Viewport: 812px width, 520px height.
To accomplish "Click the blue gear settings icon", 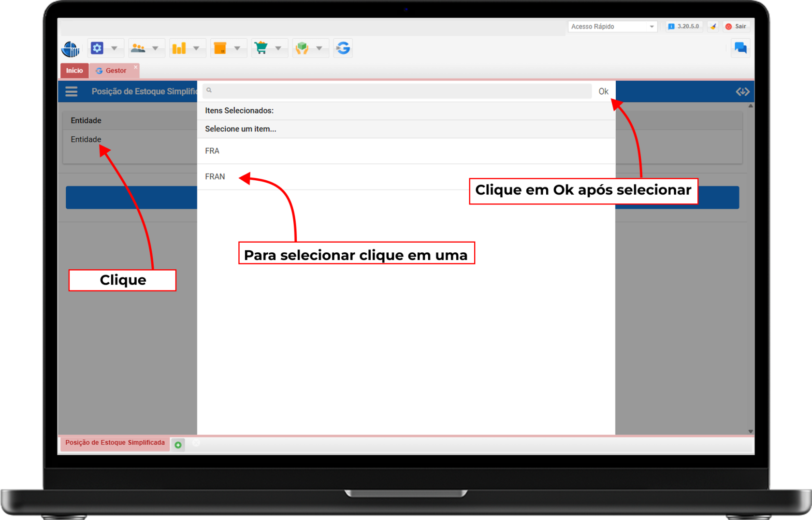I will [x=97, y=48].
